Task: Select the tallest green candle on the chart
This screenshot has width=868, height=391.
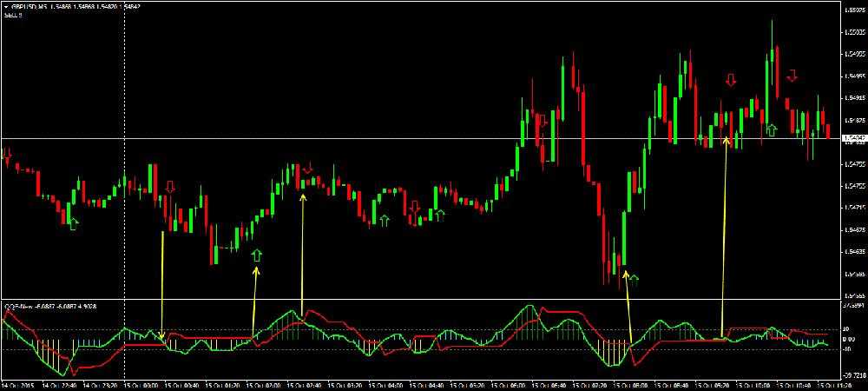Action: pyautogui.click(x=624, y=239)
